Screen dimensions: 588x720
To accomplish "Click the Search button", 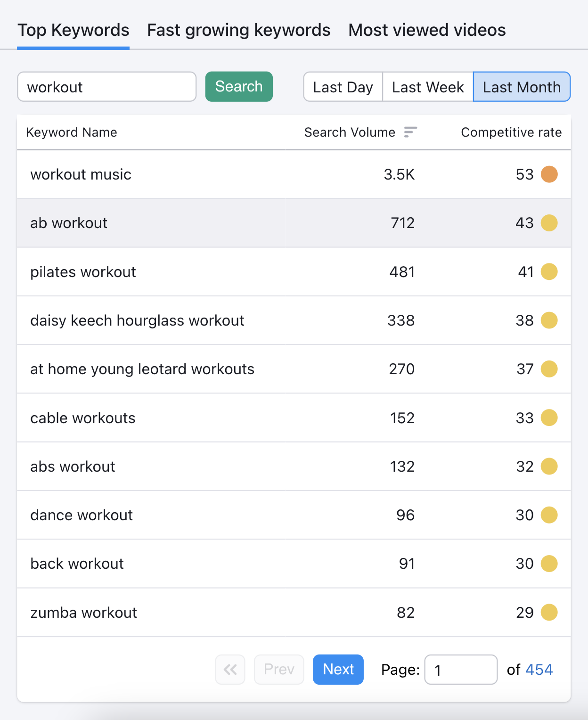I will pos(238,87).
